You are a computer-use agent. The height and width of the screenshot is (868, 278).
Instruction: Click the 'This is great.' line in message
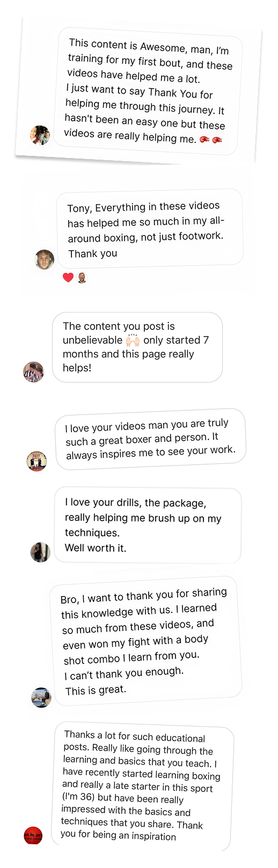coord(96,690)
